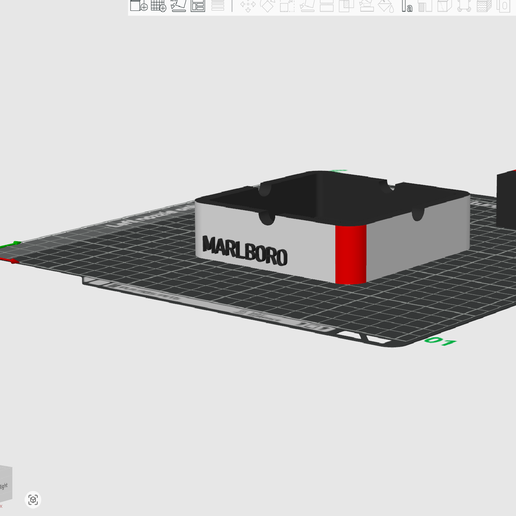Click the Add model cube-plus icon

(x=138, y=6)
